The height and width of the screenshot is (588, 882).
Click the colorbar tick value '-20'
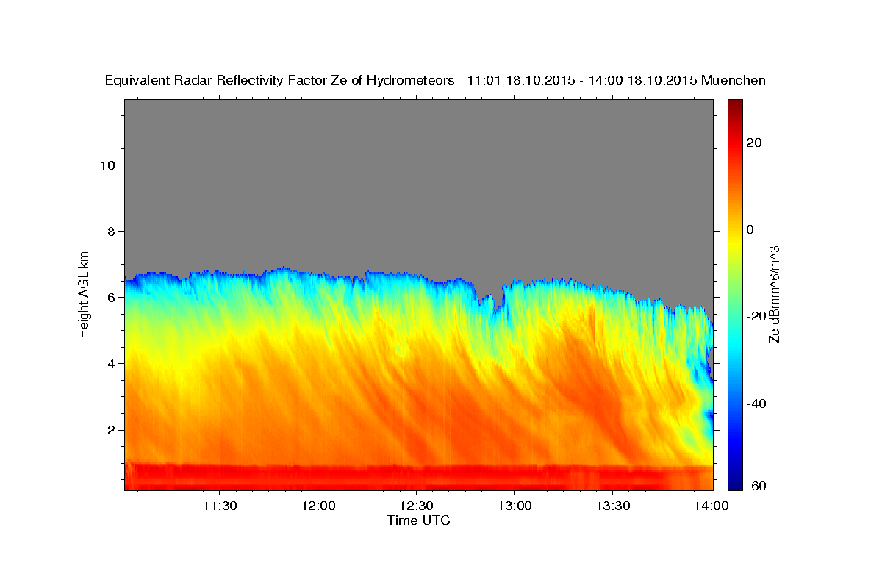[756, 317]
